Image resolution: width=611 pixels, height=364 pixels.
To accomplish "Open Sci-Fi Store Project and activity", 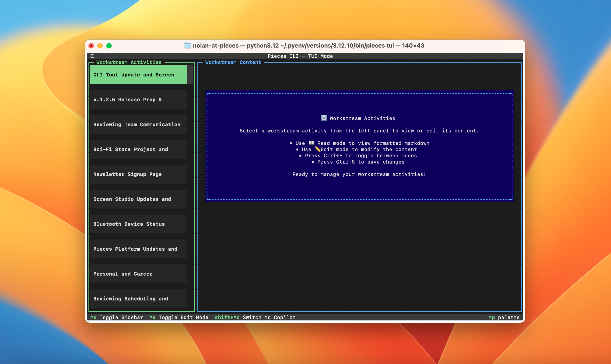I will tap(138, 149).
